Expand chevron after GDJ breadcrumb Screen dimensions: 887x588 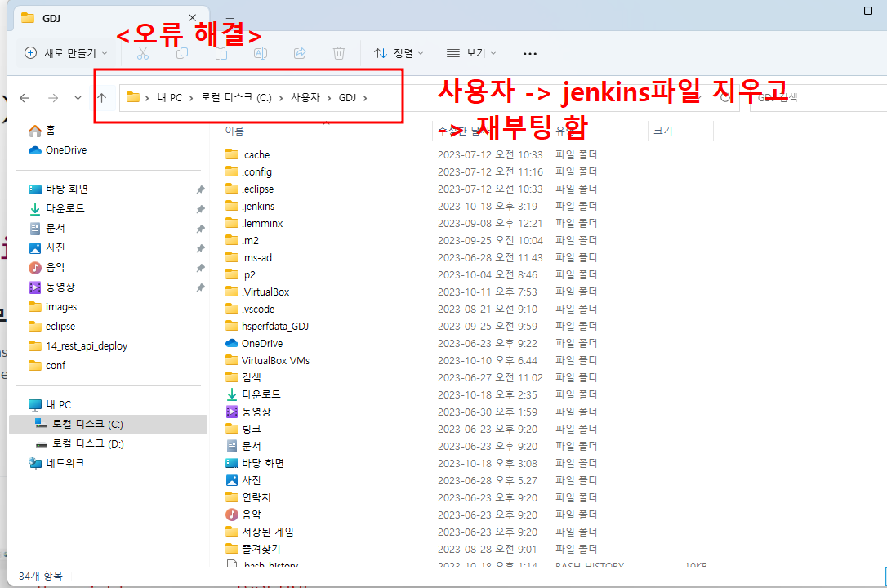[x=365, y=98]
